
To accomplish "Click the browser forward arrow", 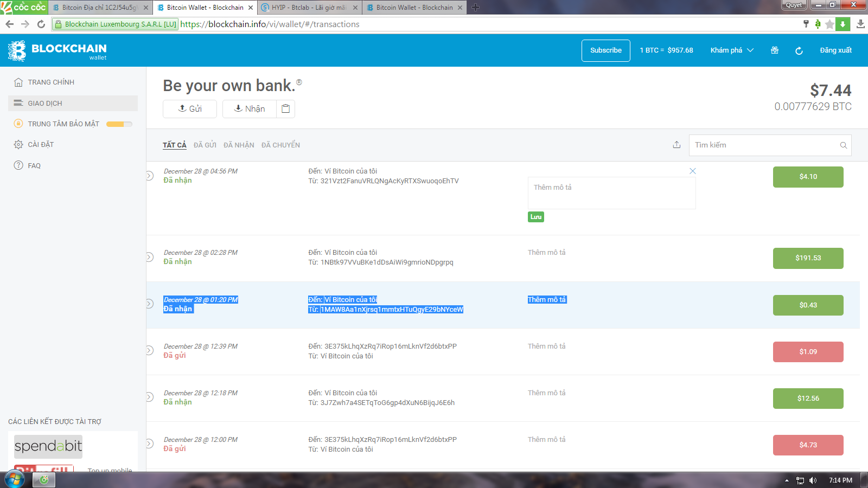I will pos(25,24).
